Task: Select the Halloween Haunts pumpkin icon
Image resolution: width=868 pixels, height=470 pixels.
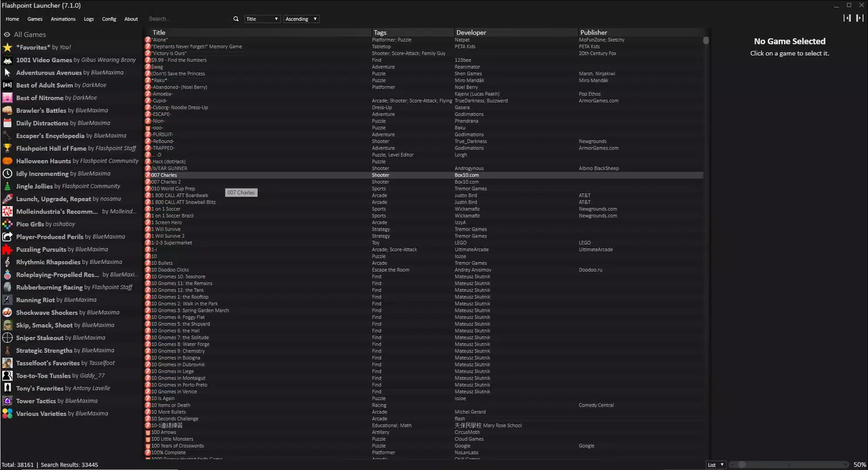Action: tap(7, 161)
